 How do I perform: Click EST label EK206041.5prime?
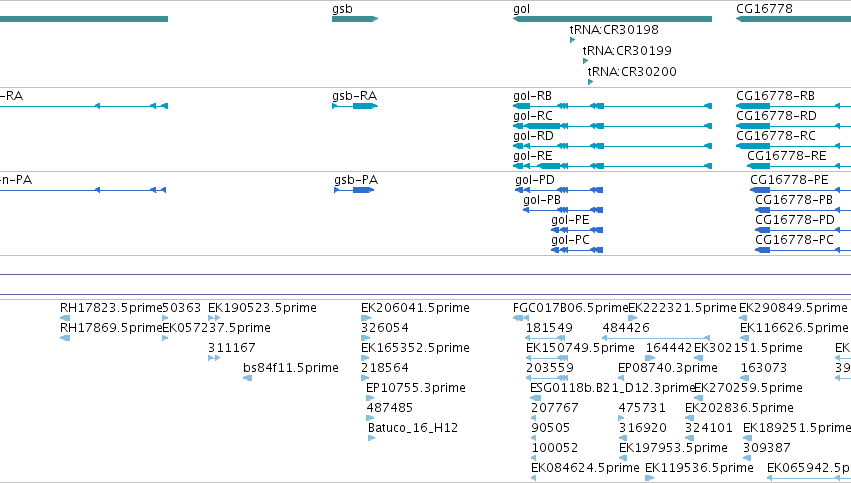(415, 308)
